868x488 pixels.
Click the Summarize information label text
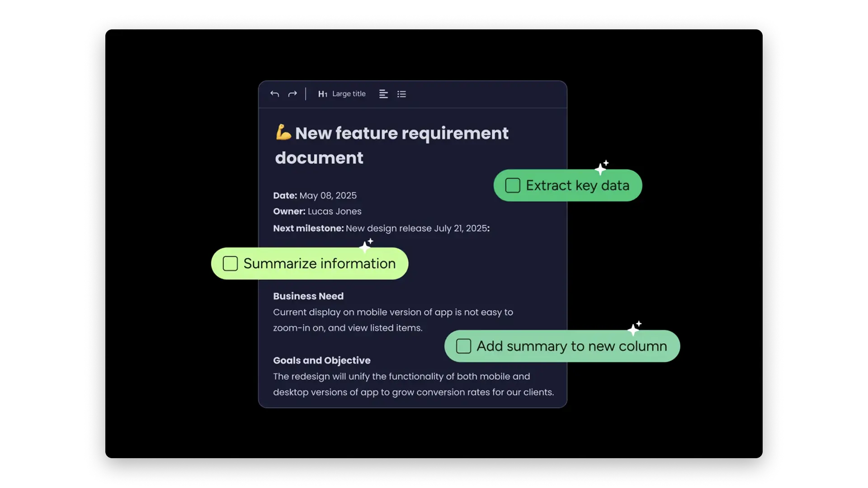pos(319,263)
